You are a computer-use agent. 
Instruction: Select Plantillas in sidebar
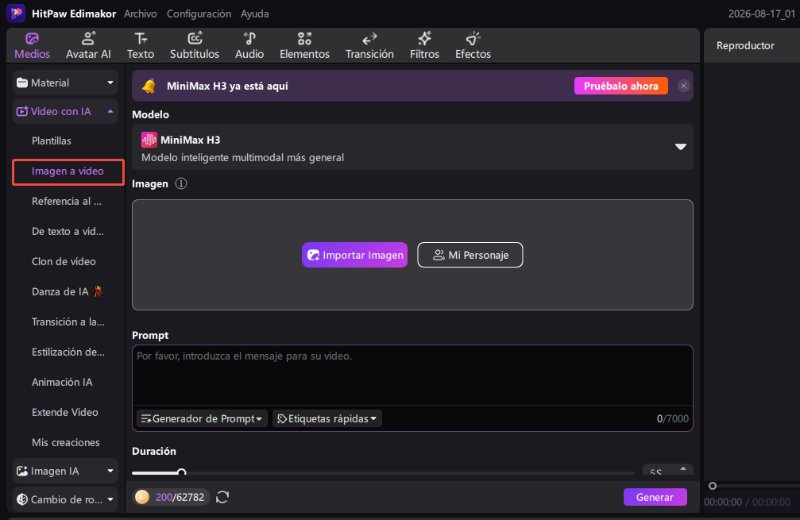coord(52,141)
